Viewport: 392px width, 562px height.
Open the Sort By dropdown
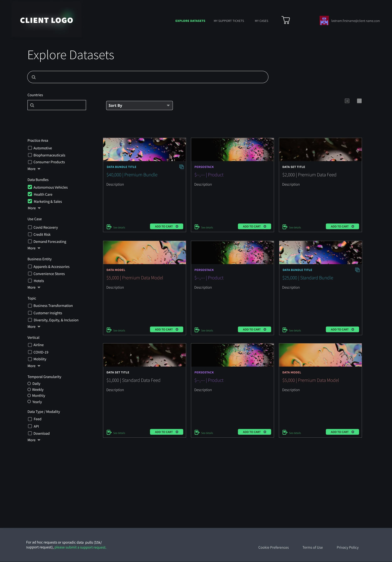(x=139, y=105)
